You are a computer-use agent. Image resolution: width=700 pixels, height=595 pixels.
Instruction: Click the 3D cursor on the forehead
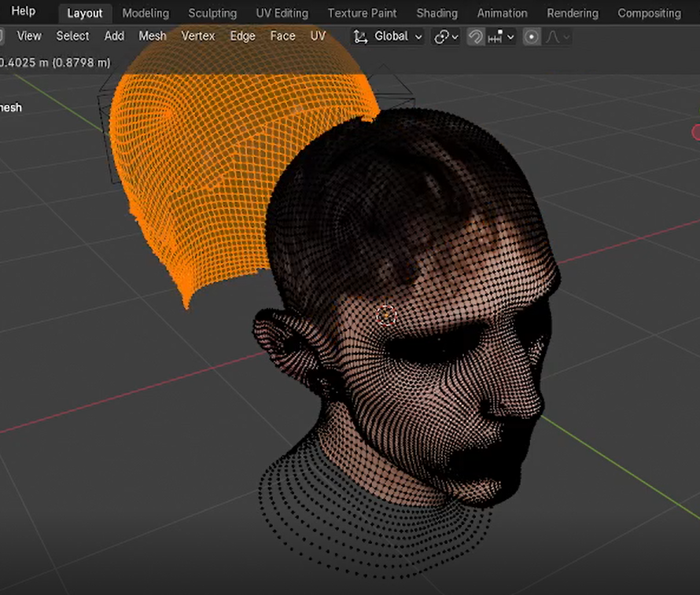coord(386,315)
